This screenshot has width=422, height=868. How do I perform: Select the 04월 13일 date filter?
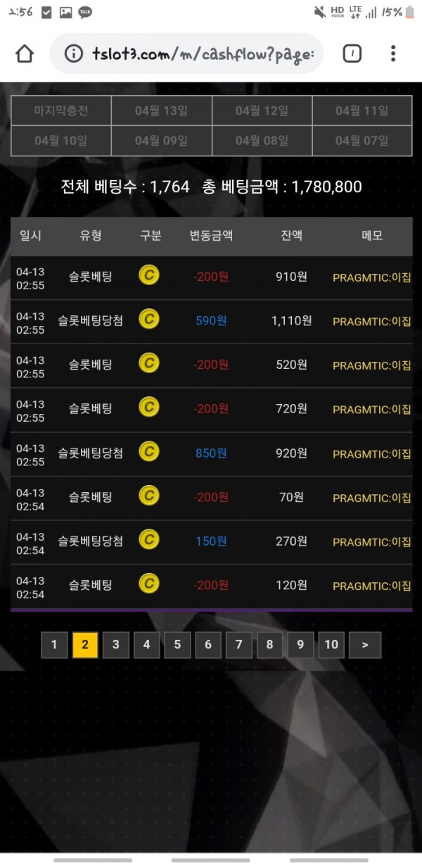(162, 111)
